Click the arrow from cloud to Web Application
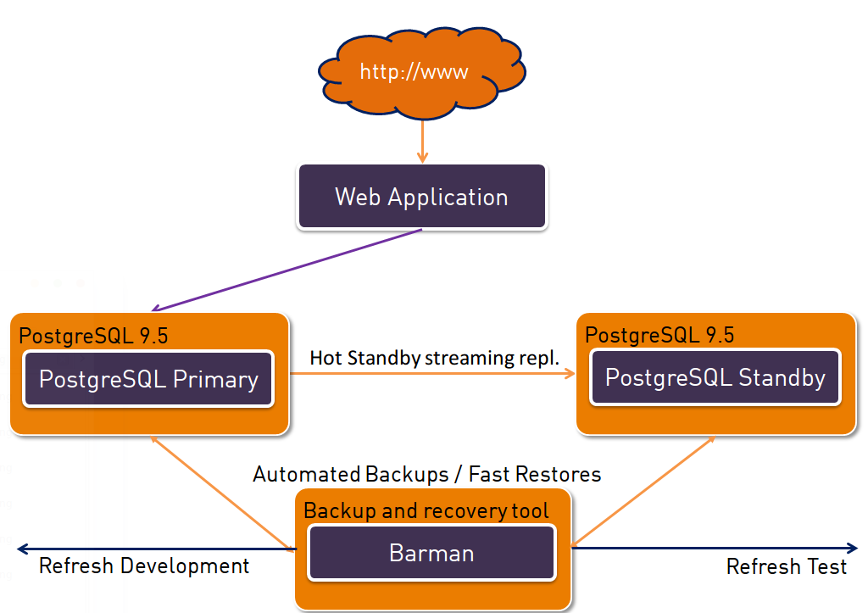868x613 pixels. click(x=422, y=139)
